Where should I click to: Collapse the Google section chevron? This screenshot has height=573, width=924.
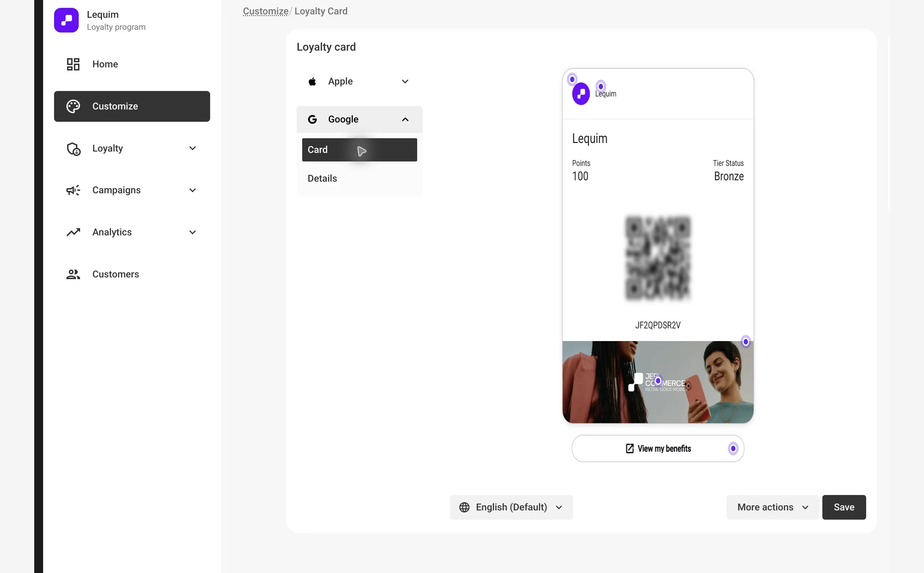pyautogui.click(x=405, y=119)
